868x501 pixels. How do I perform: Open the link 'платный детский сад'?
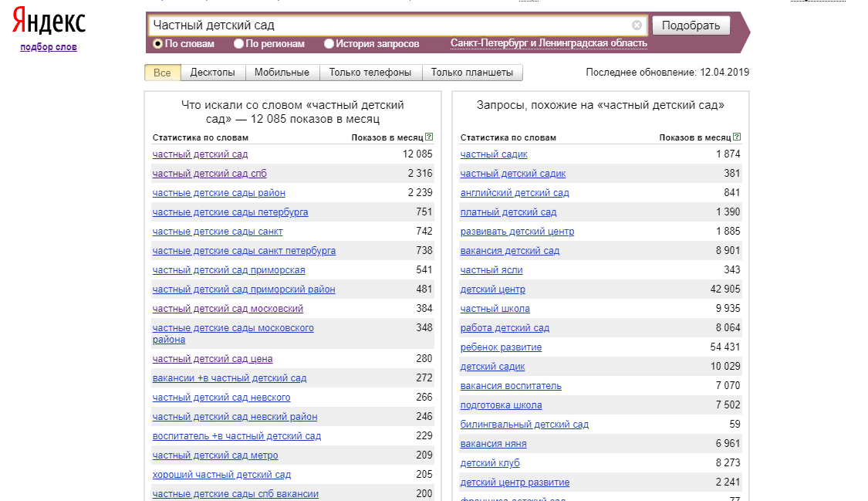point(508,212)
